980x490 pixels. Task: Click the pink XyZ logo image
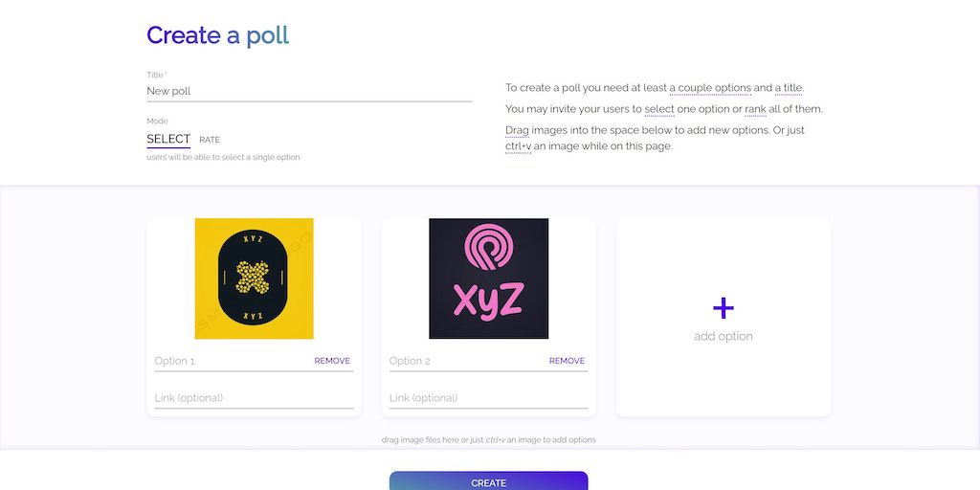click(x=488, y=278)
